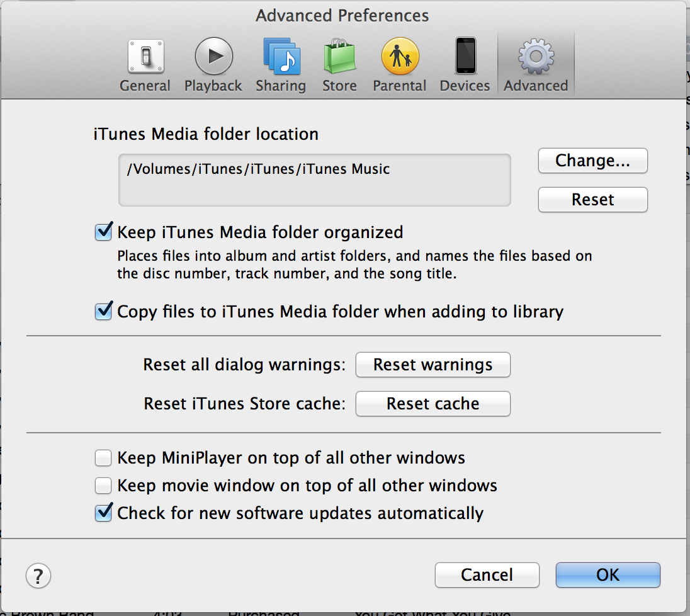Open the Devices preferences pane

tap(465, 65)
